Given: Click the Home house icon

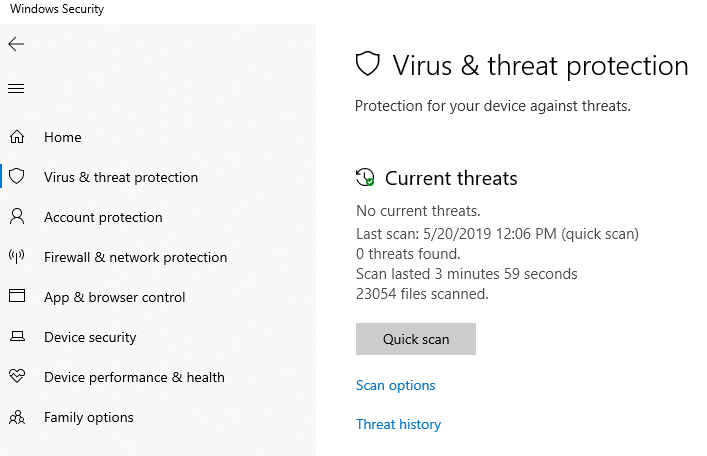Looking at the screenshot, I should pos(16,137).
